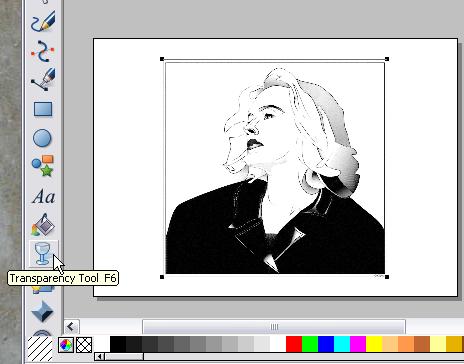Click the crossed-box no color swatch
The height and width of the screenshot is (364, 464).
[84, 345]
